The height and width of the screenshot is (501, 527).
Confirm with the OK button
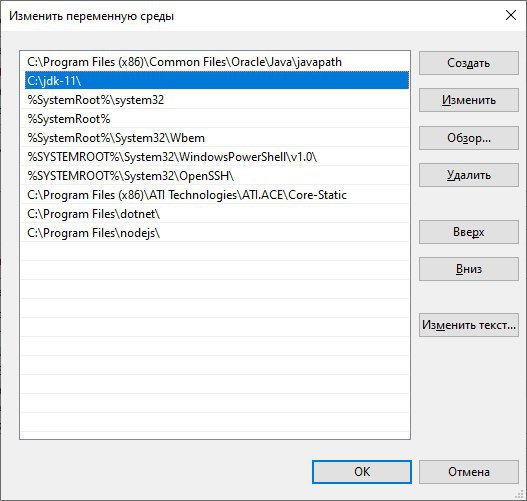pos(362,472)
